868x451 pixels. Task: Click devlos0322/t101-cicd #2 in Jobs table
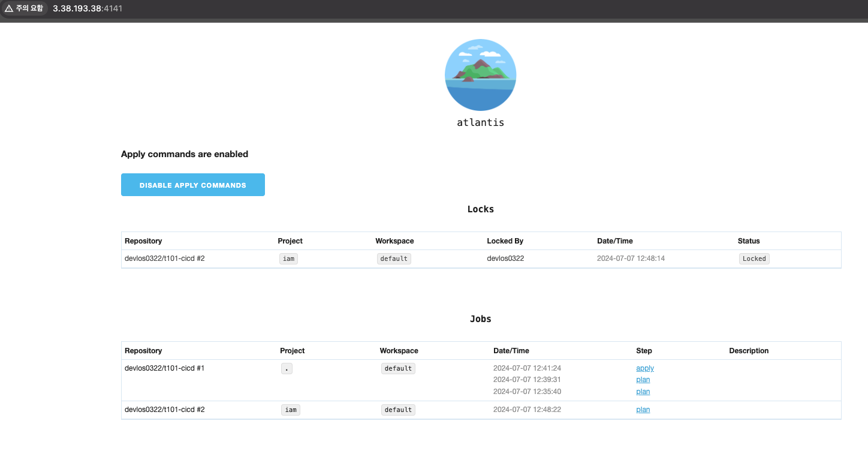(165, 410)
